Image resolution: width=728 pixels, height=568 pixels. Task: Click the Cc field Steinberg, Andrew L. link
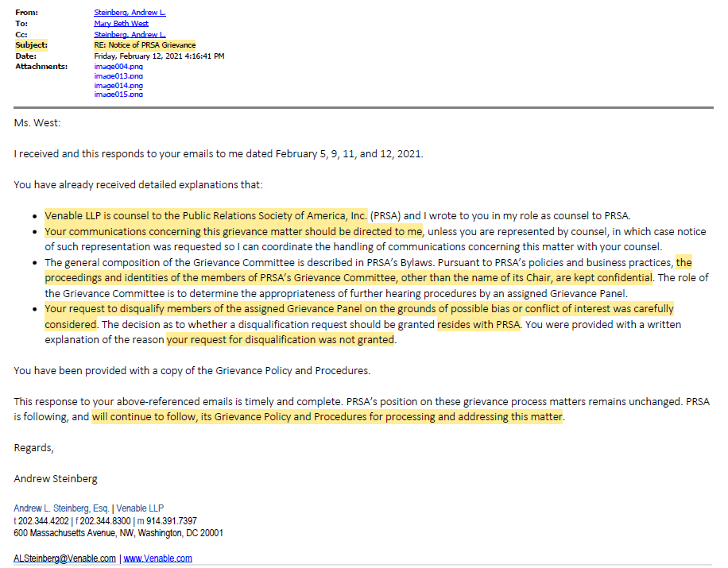pyautogui.click(x=130, y=34)
